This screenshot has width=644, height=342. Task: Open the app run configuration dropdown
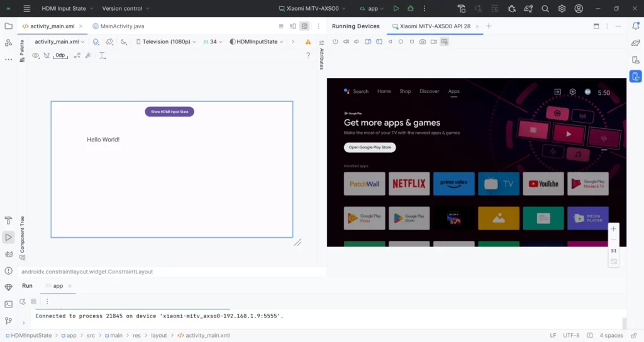pyautogui.click(x=371, y=8)
